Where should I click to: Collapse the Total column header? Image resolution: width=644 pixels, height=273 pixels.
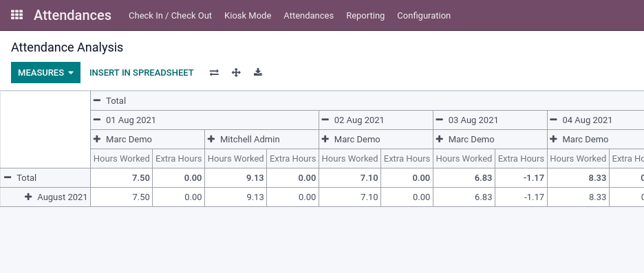(x=97, y=100)
